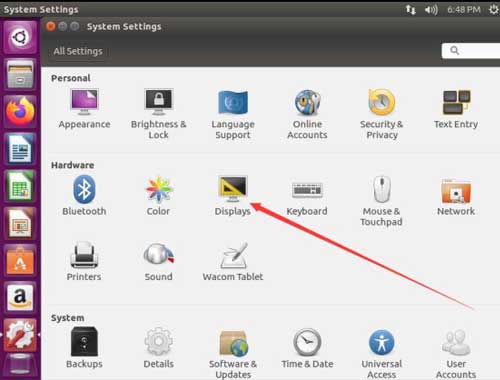This screenshot has width=500, height=380.
Task: Open the network indicator in top bar
Action: (x=411, y=9)
